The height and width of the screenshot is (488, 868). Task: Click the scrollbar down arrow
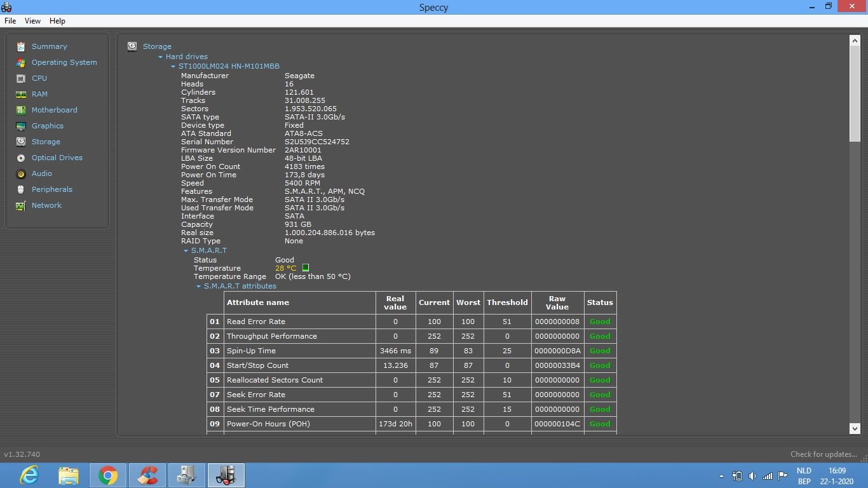point(855,429)
